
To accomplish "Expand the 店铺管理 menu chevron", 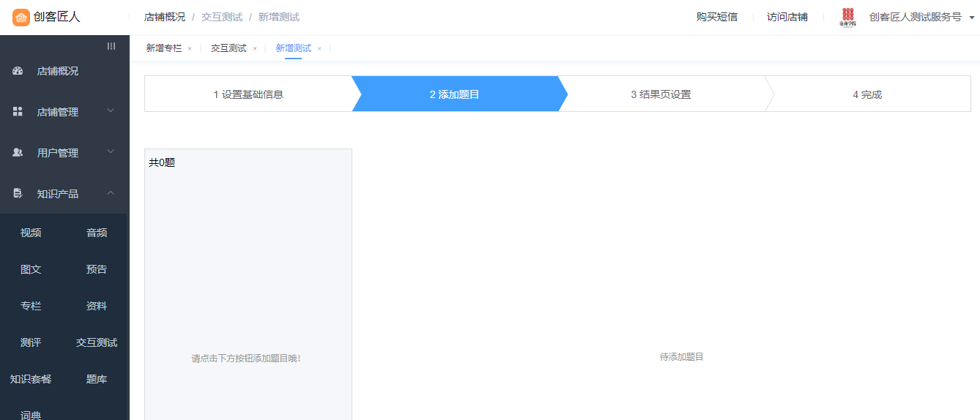I will click(111, 111).
